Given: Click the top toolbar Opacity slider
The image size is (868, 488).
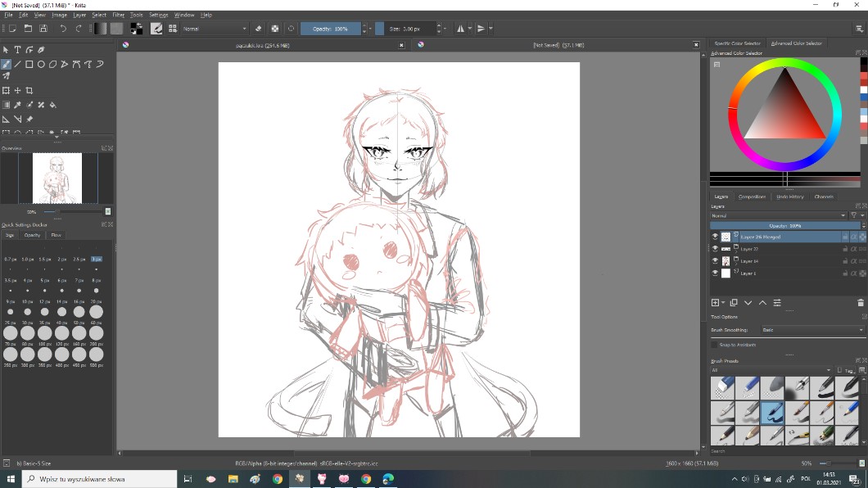Looking at the screenshot, I should [331, 29].
